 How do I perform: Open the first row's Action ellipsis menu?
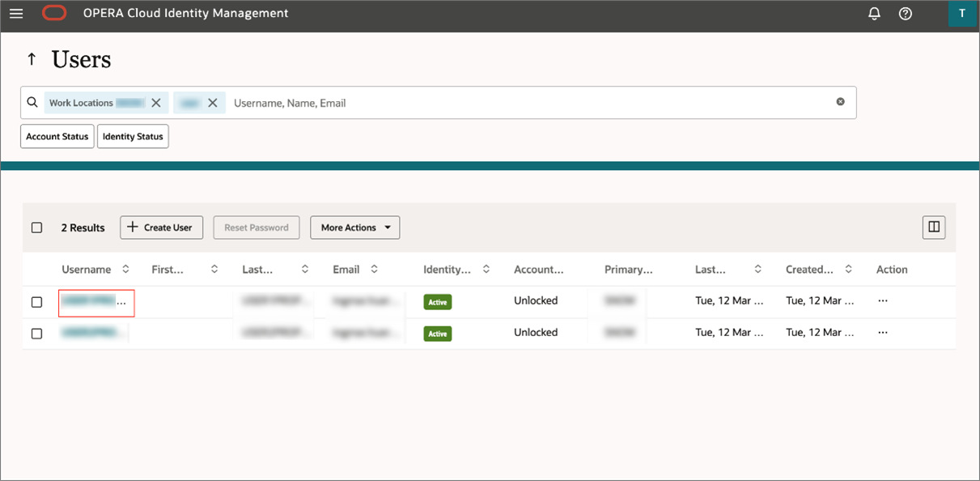pos(883,300)
